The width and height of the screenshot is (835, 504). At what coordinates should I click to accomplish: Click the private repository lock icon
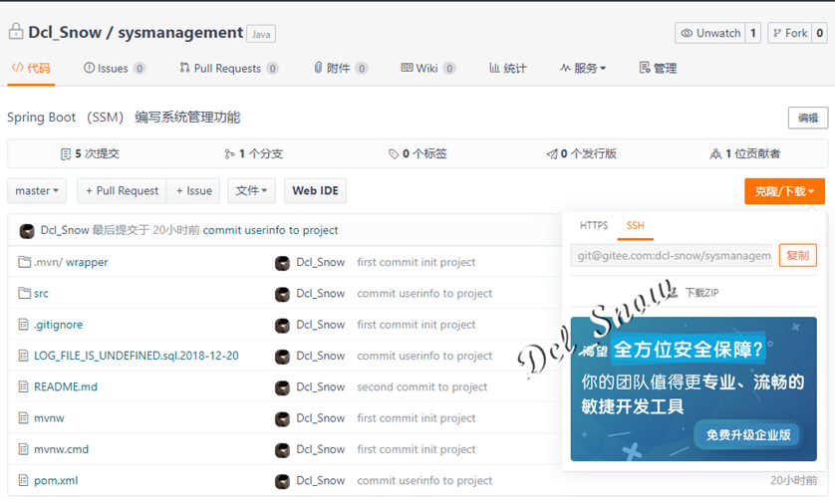pyautogui.click(x=16, y=32)
